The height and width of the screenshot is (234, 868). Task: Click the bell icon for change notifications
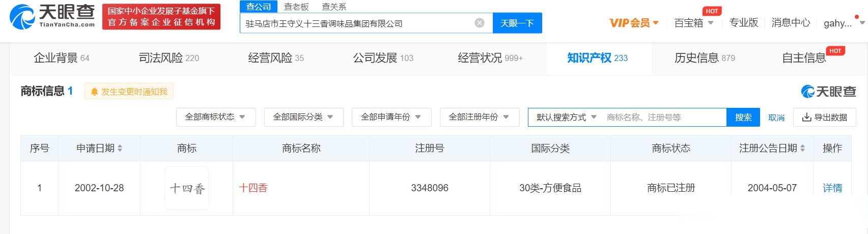coord(94,92)
